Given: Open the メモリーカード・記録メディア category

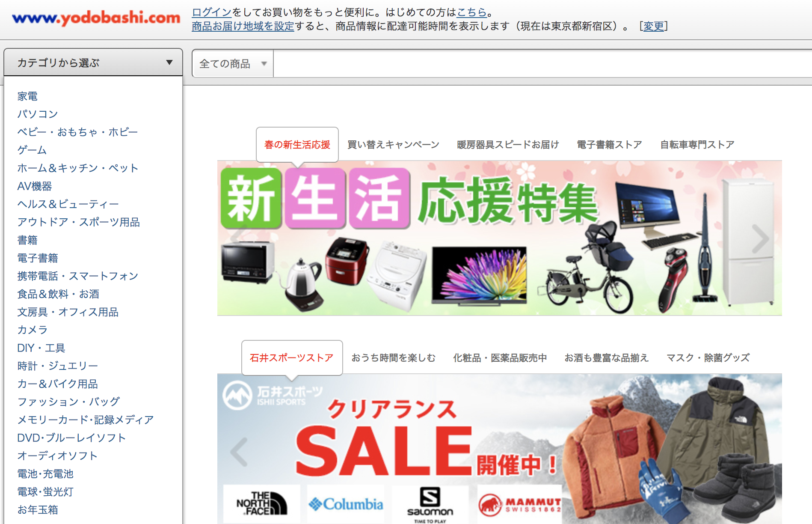Looking at the screenshot, I should point(86,420).
